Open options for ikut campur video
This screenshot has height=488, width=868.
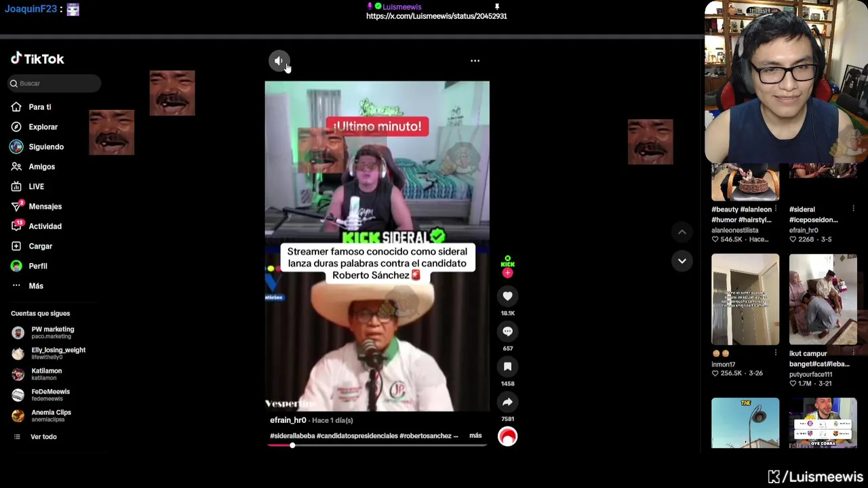853,353
